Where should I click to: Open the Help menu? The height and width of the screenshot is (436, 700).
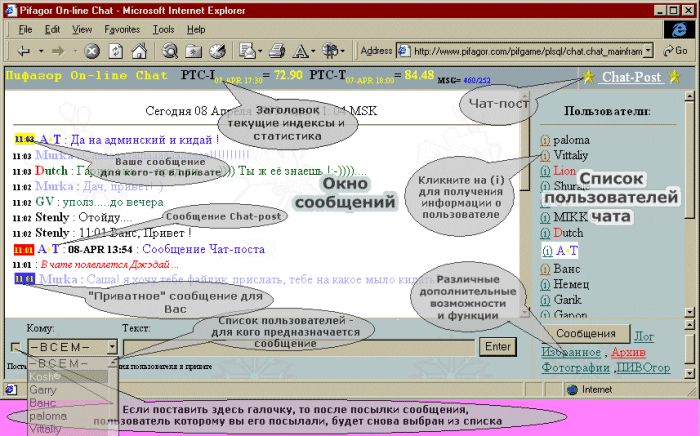click(x=196, y=30)
